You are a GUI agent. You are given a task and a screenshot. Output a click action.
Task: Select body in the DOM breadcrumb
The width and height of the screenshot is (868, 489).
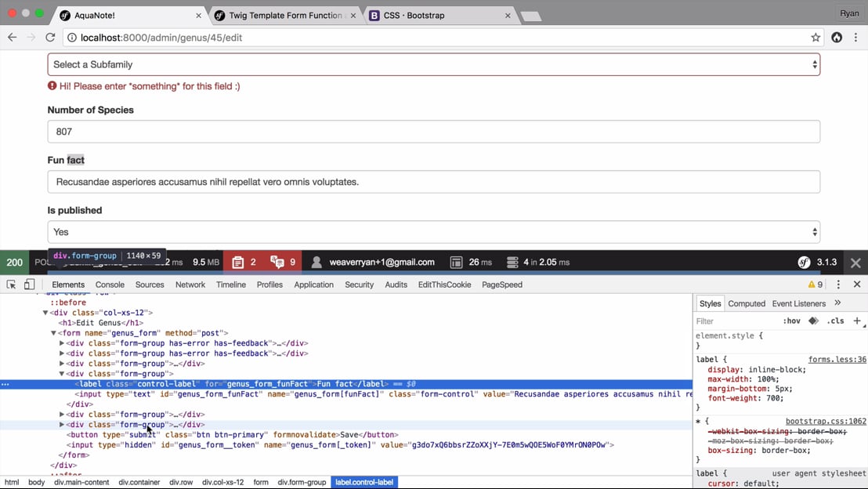tap(37, 483)
